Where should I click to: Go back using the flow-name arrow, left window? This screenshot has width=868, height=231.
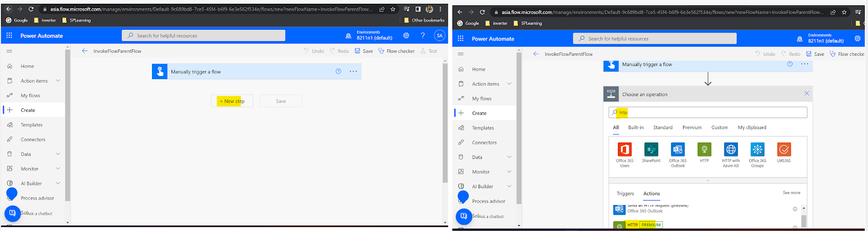coord(85,51)
